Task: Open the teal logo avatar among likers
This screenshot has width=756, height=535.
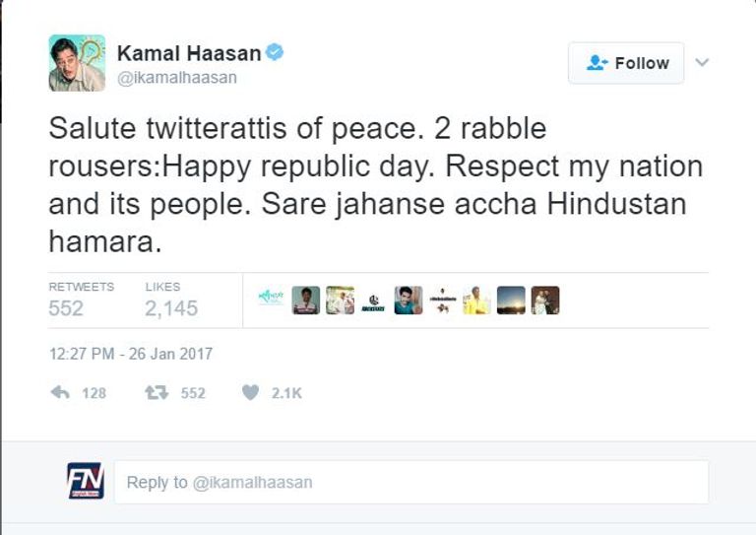Action: pyautogui.click(x=271, y=300)
